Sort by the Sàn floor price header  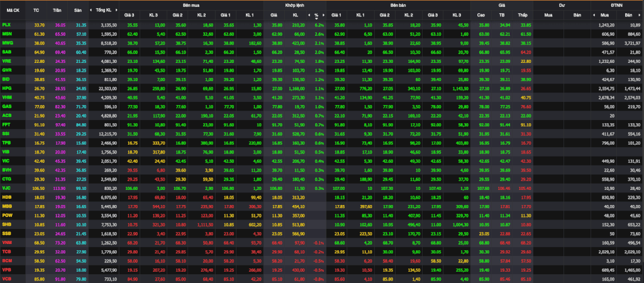point(77,9)
